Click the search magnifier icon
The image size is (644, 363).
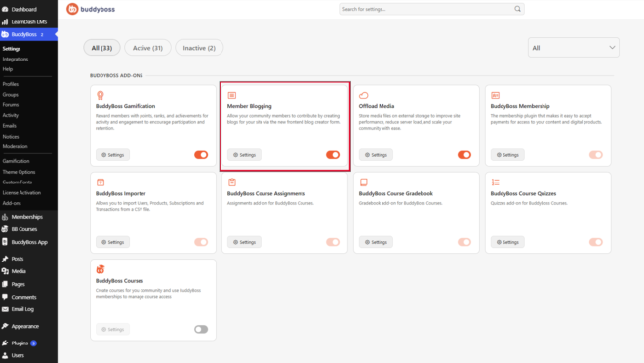click(517, 9)
